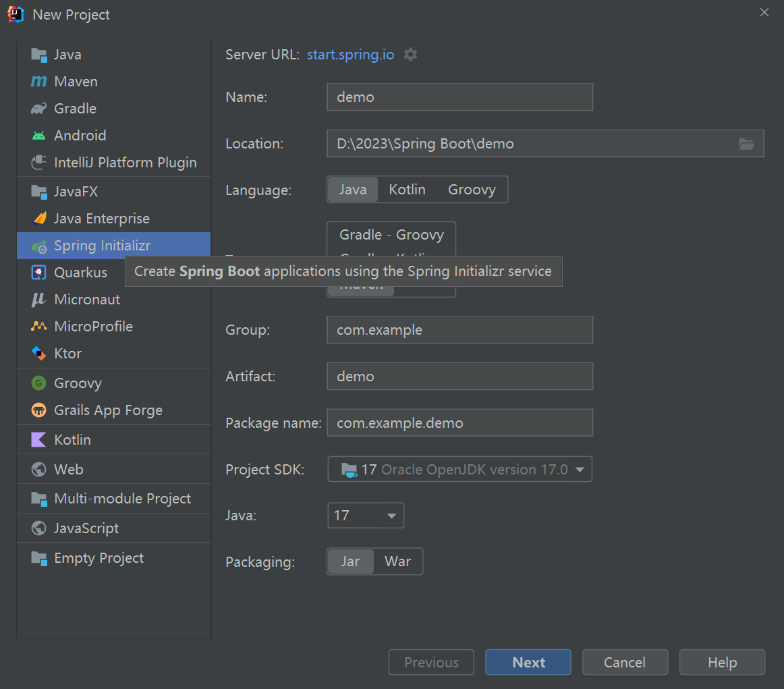This screenshot has height=689, width=784.
Task: Browse location with the folder icon
Action: (746, 144)
